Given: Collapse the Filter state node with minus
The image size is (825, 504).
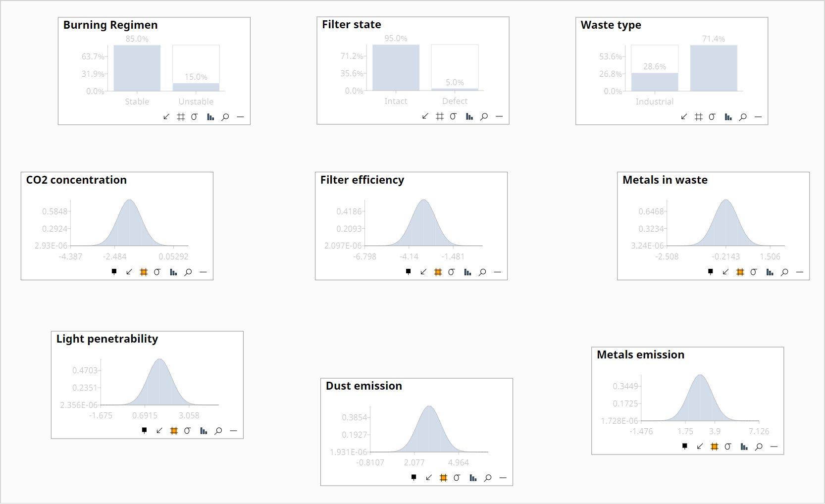Looking at the screenshot, I should 499,116.
